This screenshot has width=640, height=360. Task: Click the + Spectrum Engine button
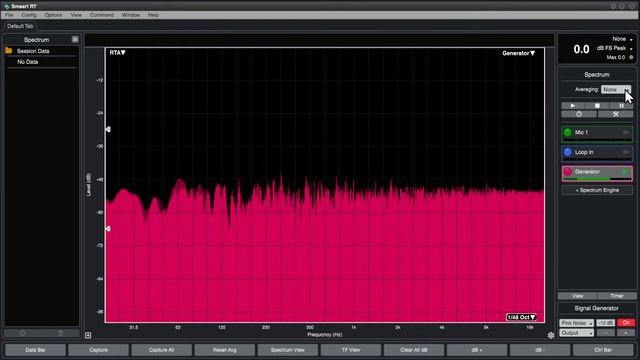[x=597, y=190]
